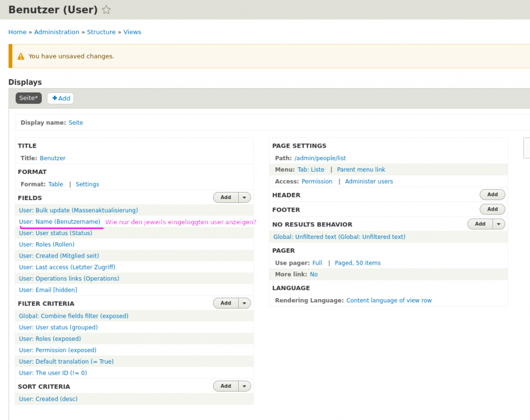Edit path /admin/people/list
The width and height of the screenshot is (530, 420).
point(320,158)
